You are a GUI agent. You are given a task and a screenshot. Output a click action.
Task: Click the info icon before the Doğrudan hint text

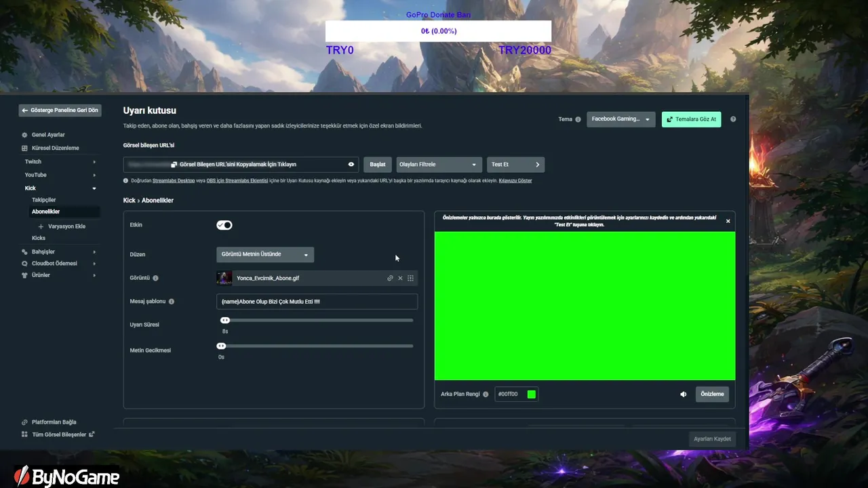coord(126,180)
